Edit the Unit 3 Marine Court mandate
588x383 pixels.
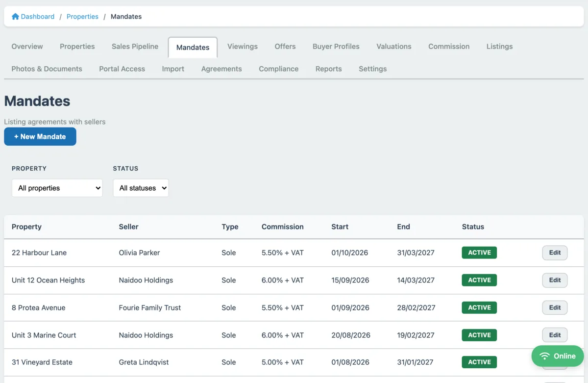[x=555, y=335]
